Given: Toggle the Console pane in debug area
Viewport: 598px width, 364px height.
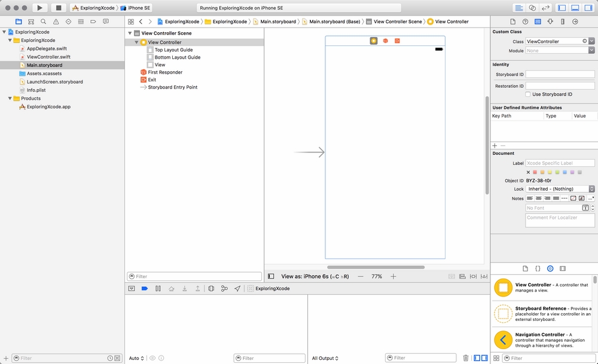Looking at the screenshot, I should (484, 358).
